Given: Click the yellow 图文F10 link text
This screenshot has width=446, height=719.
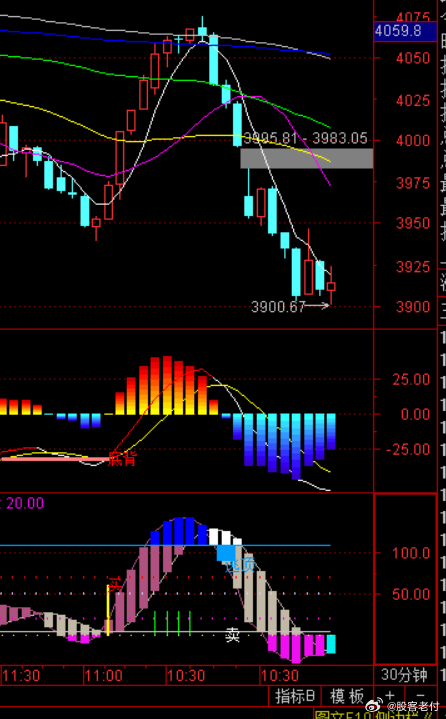Looking at the screenshot, I should coord(350,714).
